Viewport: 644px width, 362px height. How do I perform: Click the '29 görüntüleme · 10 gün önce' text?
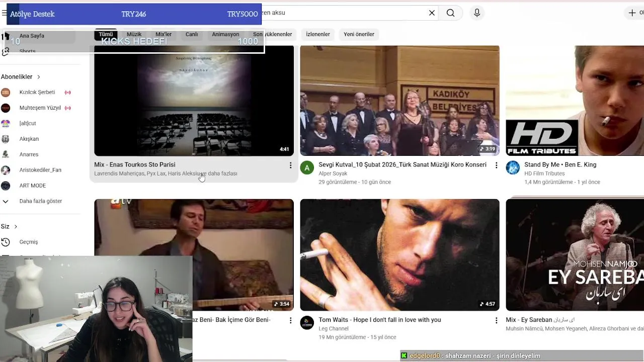coord(355,182)
